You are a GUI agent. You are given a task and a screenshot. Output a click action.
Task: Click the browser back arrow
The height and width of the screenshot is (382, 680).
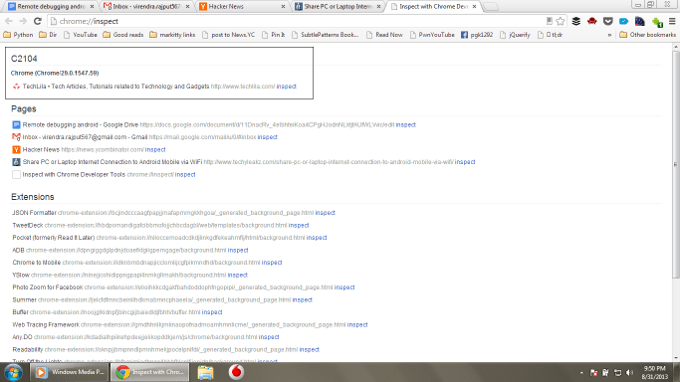click(9, 21)
